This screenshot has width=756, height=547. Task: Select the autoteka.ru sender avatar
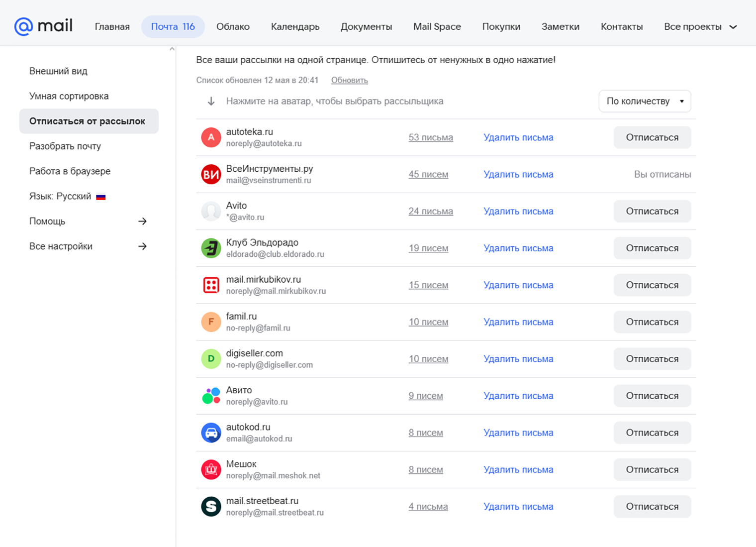[211, 137]
